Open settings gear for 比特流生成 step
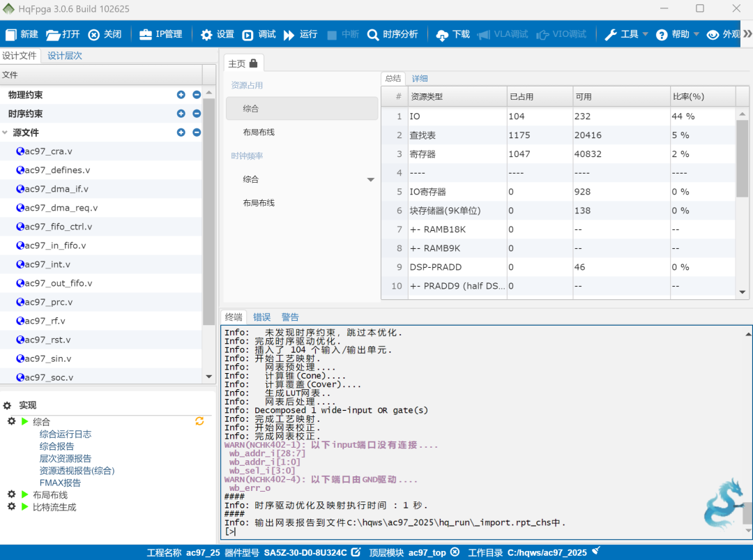 (11, 507)
